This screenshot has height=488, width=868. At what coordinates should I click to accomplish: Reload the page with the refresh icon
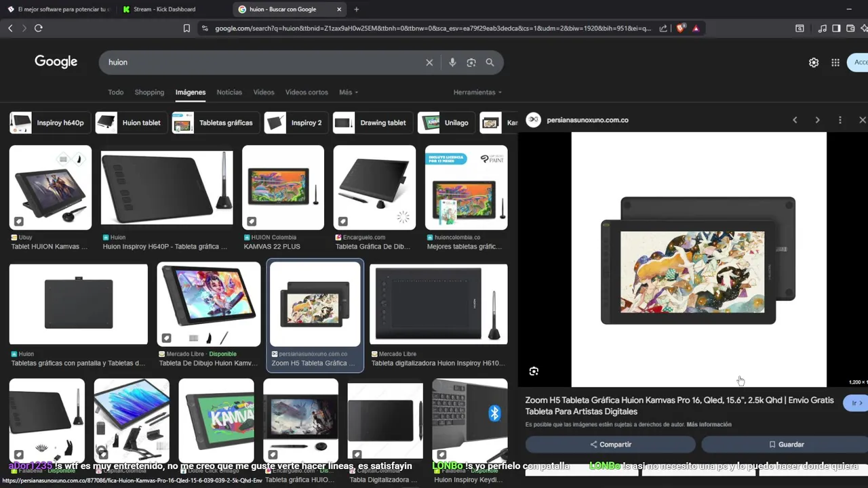(x=39, y=28)
